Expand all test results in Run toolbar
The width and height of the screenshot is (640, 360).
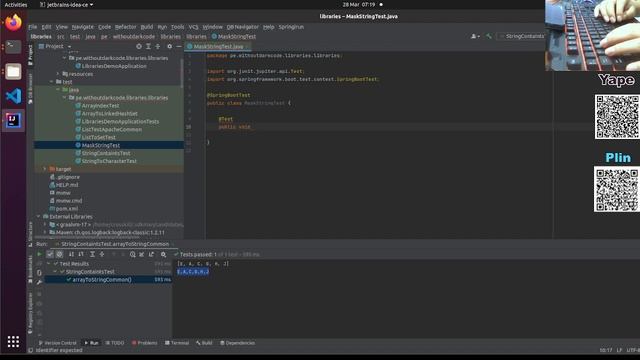point(92,254)
